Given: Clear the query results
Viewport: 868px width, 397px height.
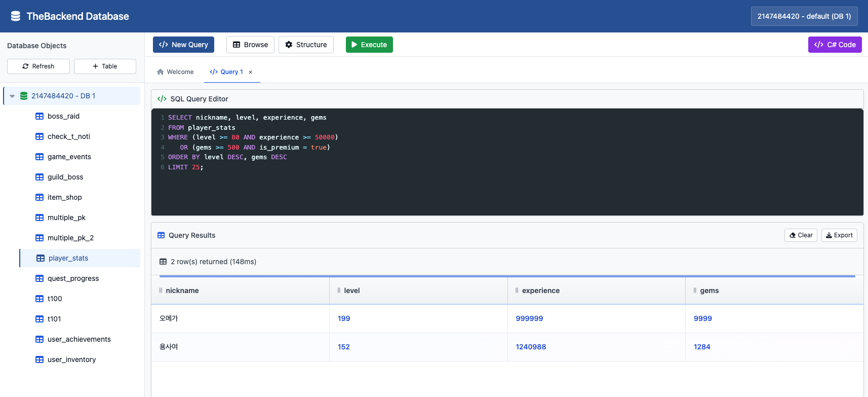Looking at the screenshot, I should 801,235.
